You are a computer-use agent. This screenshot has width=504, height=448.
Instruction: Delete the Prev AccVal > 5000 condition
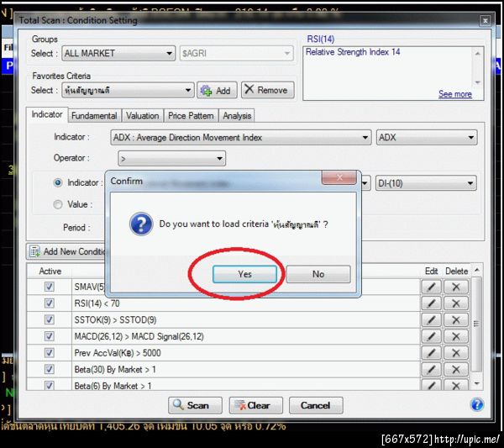pyautogui.click(x=456, y=353)
